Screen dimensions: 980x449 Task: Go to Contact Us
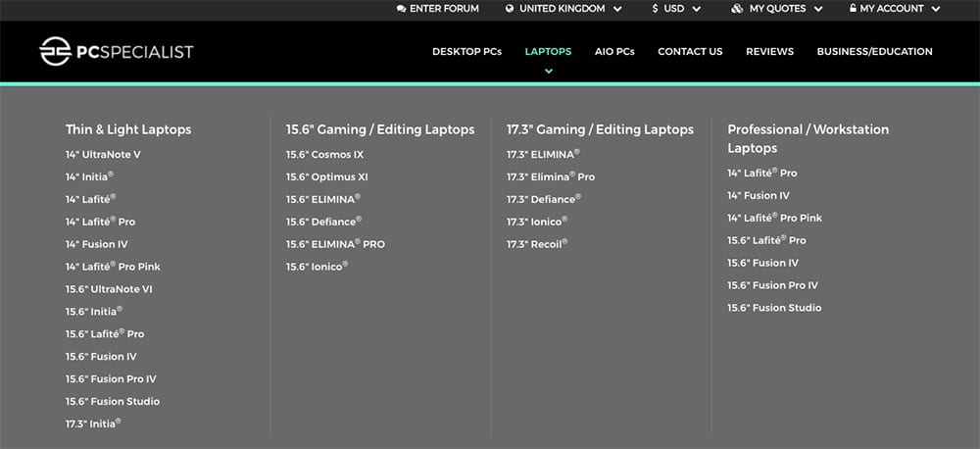click(x=690, y=52)
